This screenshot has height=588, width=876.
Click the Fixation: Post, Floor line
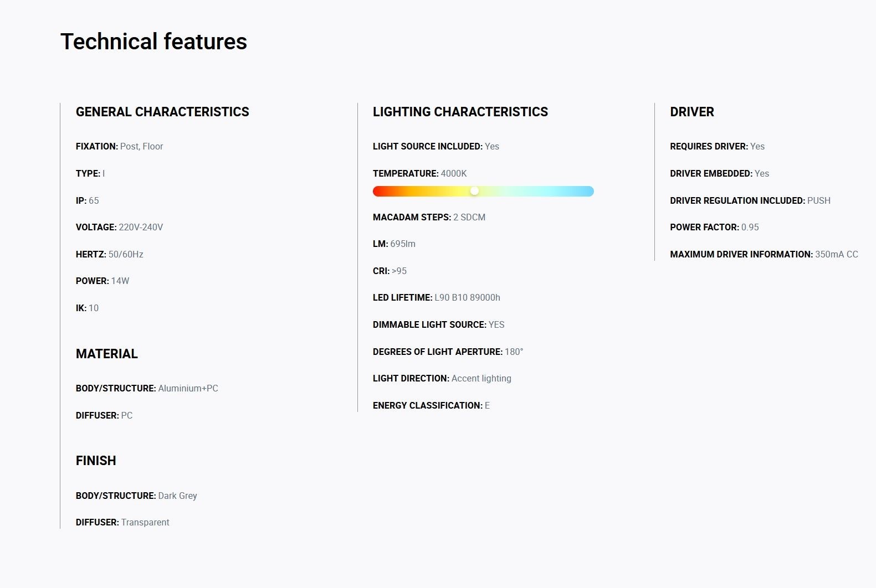pyautogui.click(x=120, y=146)
